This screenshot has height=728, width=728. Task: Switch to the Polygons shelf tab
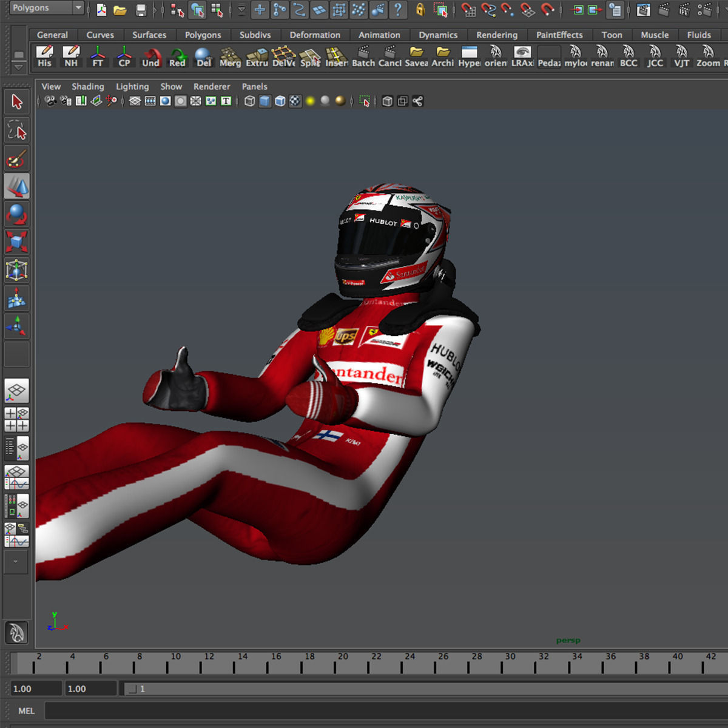point(203,35)
